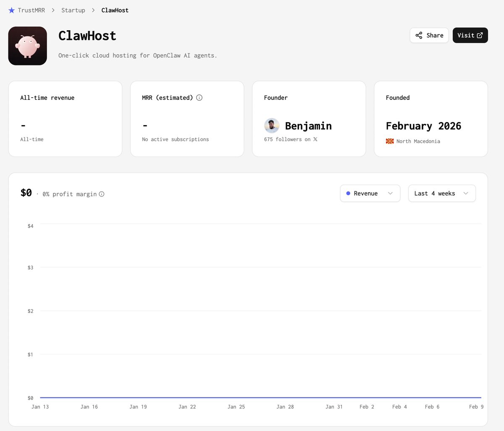Click the '0% profit margin' label
Image resolution: width=504 pixels, height=431 pixels.
(x=70, y=194)
